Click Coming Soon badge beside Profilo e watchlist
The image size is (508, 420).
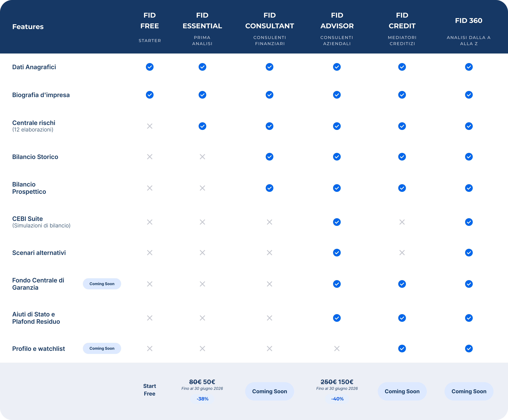pyautogui.click(x=102, y=348)
